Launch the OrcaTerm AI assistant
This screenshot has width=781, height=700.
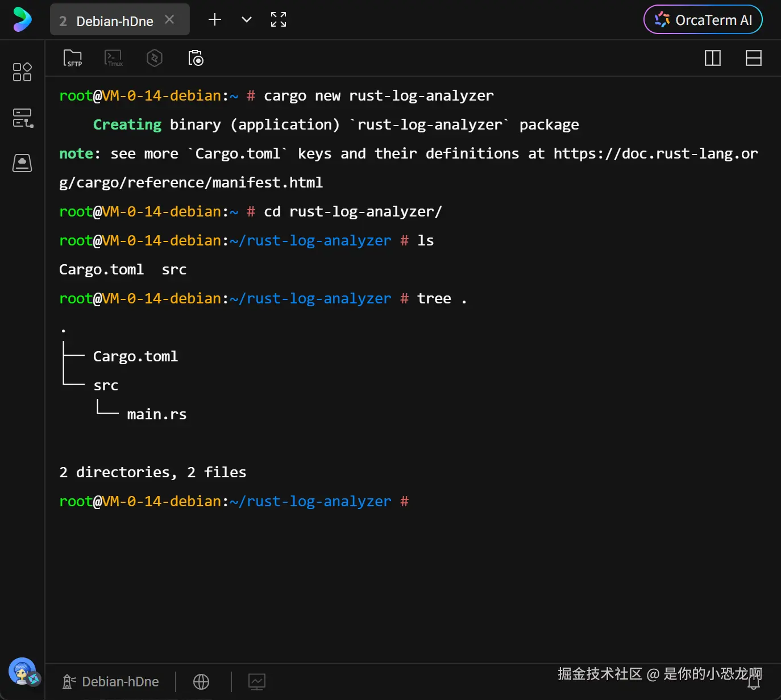point(703,20)
